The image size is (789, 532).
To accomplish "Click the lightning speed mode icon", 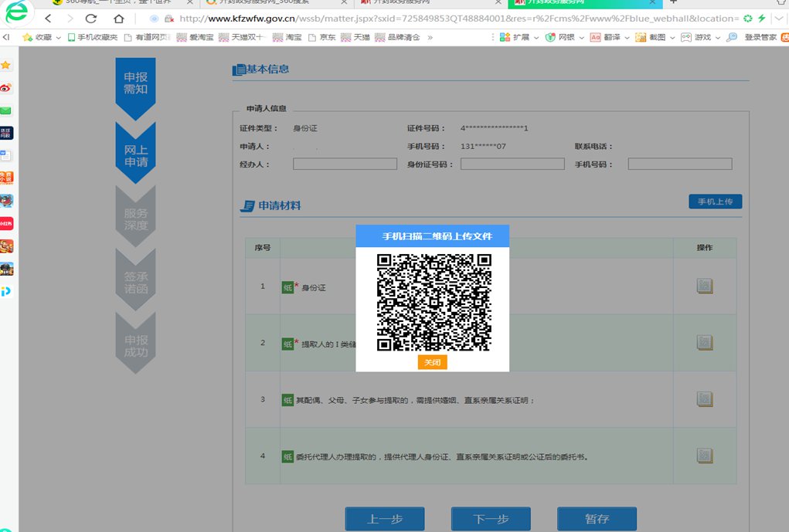I will [x=762, y=19].
